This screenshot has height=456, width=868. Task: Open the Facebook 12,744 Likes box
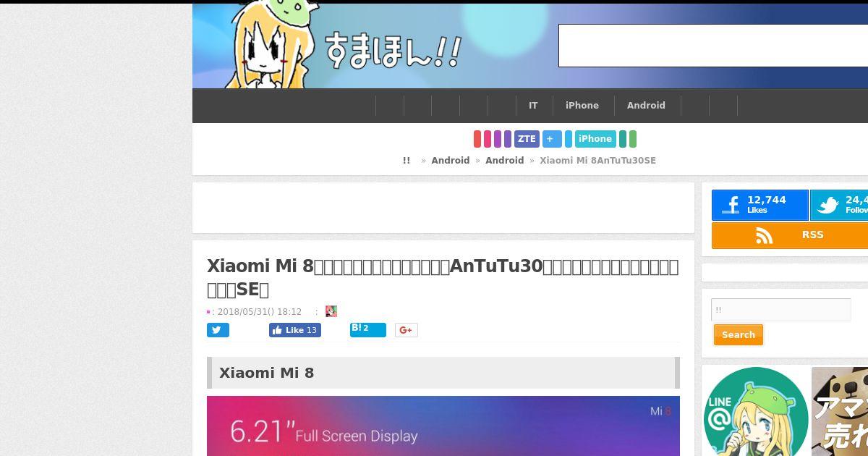click(x=759, y=205)
